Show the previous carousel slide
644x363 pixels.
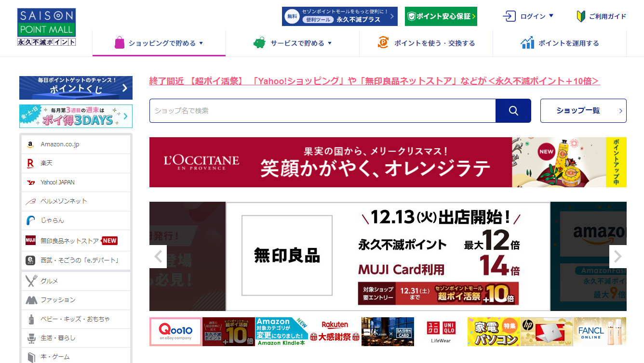pyautogui.click(x=158, y=257)
